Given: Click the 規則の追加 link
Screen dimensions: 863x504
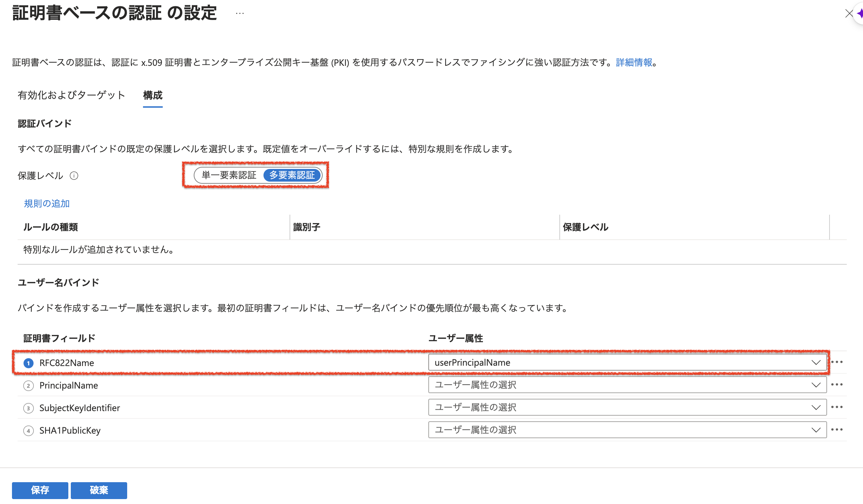Looking at the screenshot, I should [47, 204].
